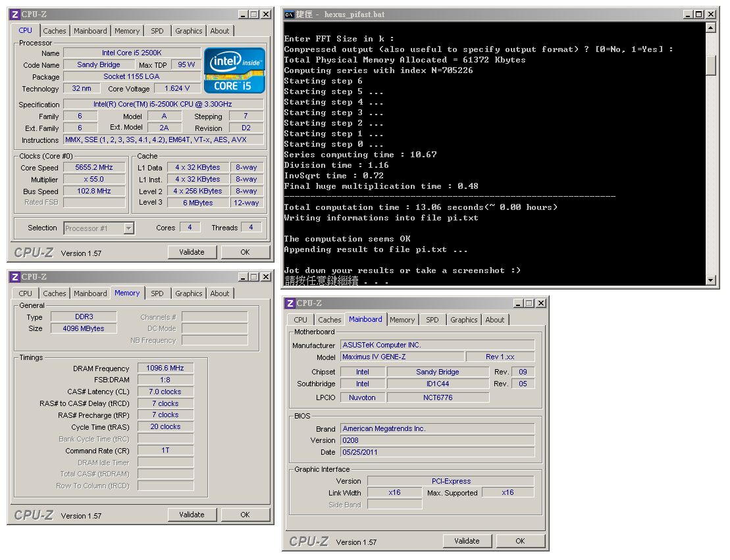Open the command prompt system menu icon

(x=289, y=14)
